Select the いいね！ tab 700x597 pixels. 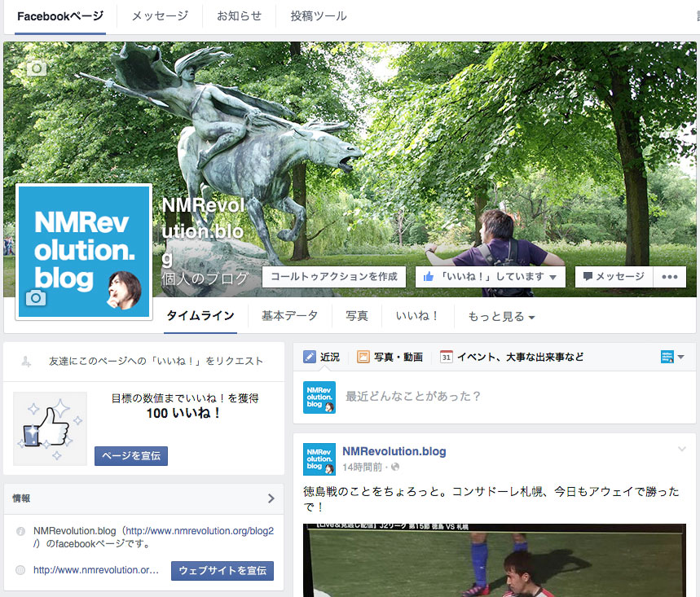417,316
